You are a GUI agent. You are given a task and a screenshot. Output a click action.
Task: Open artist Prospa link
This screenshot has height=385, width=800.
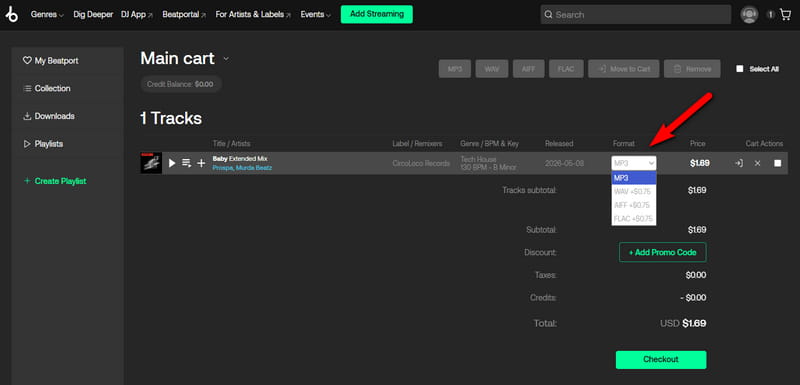[222, 168]
